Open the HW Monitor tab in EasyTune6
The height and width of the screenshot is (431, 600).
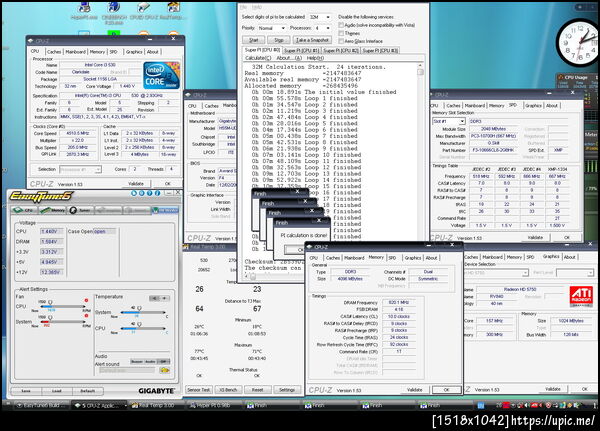tap(165, 210)
